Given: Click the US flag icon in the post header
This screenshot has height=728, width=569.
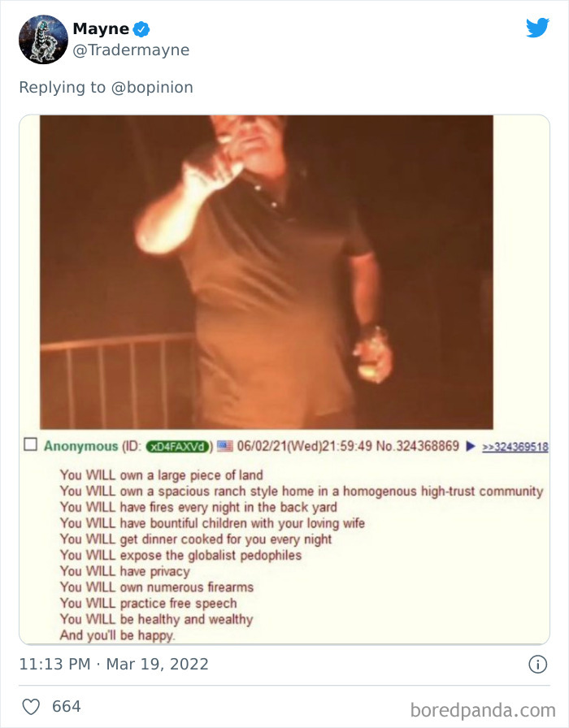Looking at the screenshot, I should [225, 446].
